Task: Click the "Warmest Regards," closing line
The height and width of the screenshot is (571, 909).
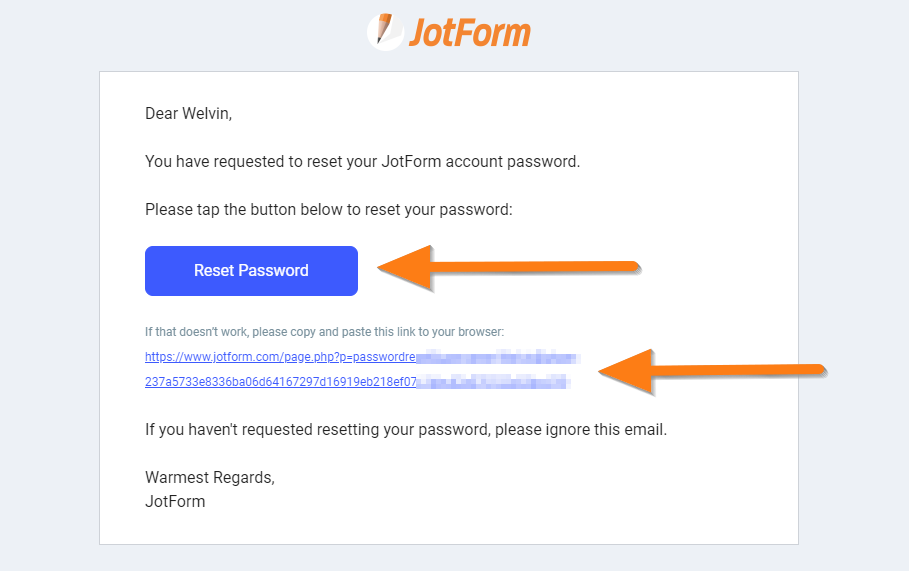Action: (209, 478)
